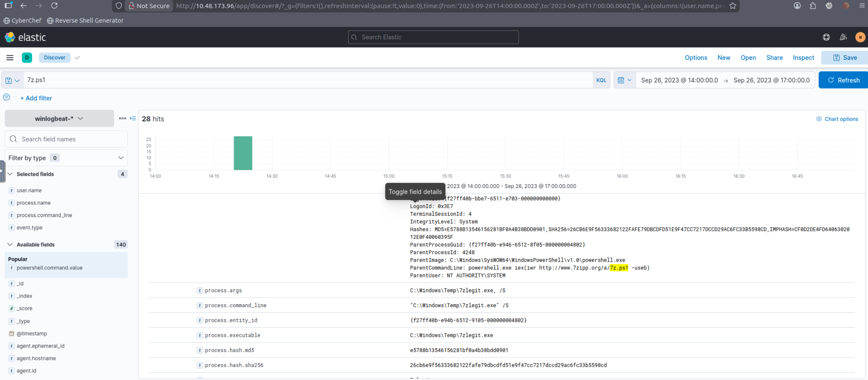
Task: Open the Share menu item
Action: tap(774, 57)
